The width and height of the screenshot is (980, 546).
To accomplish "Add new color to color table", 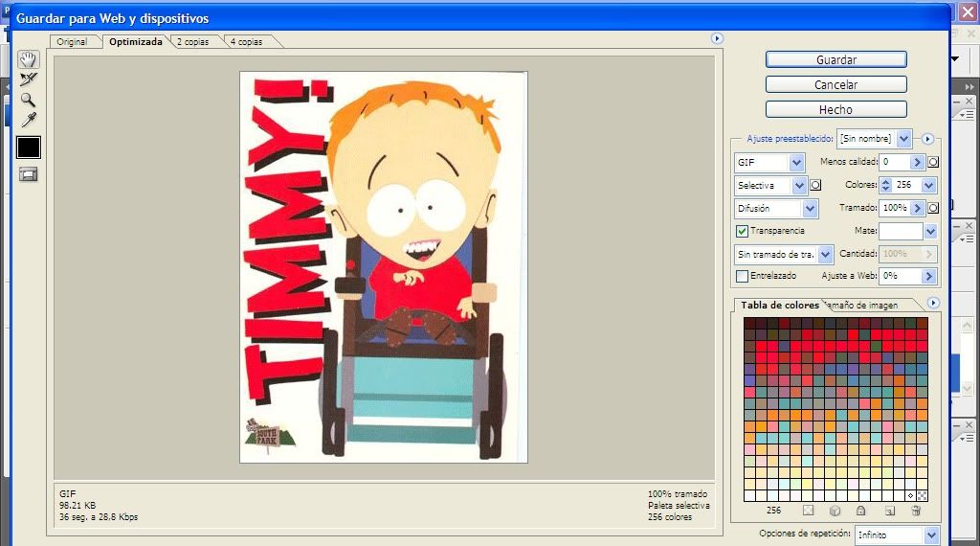I will click(889, 511).
